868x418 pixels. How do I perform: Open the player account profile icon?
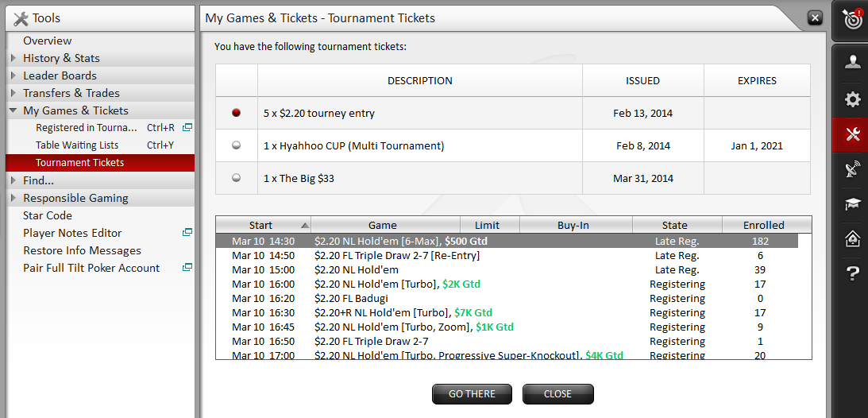coord(852,63)
